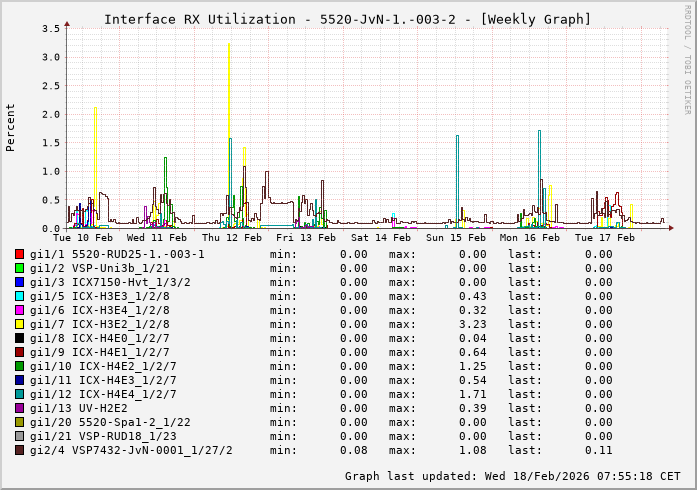Screen dimensions: 697x490
Task: Select the 'Sun 15 Feb' x-axis label
Action: click(x=456, y=238)
